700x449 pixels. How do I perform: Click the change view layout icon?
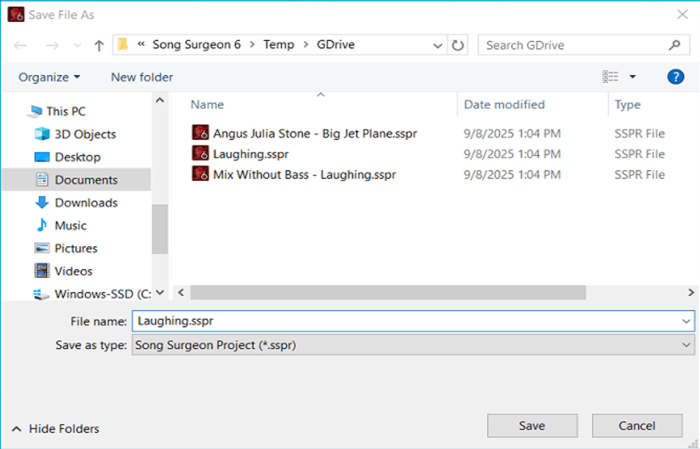[x=611, y=76]
